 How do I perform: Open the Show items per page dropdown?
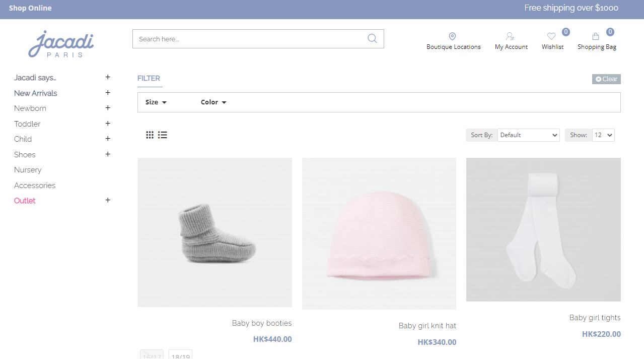[x=603, y=135]
